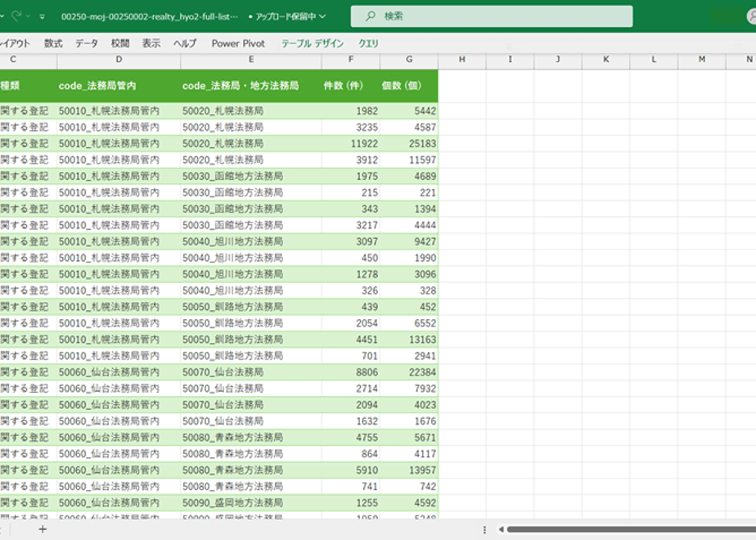
Task: Click the three-dot sheet tab splitter handle
Action: click(484, 529)
